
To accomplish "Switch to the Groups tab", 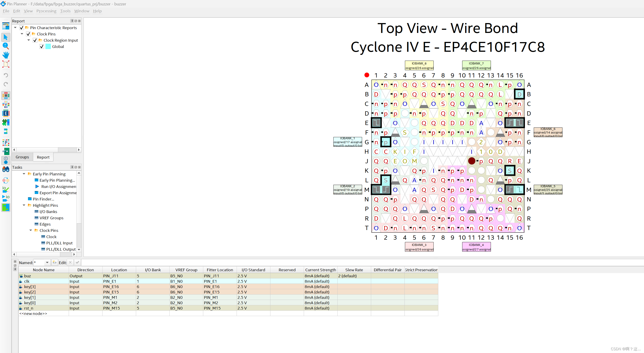I will (22, 157).
